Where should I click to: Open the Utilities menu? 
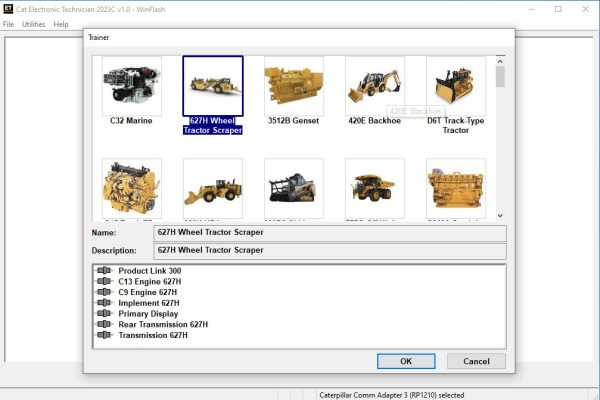pyautogui.click(x=34, y=24)
